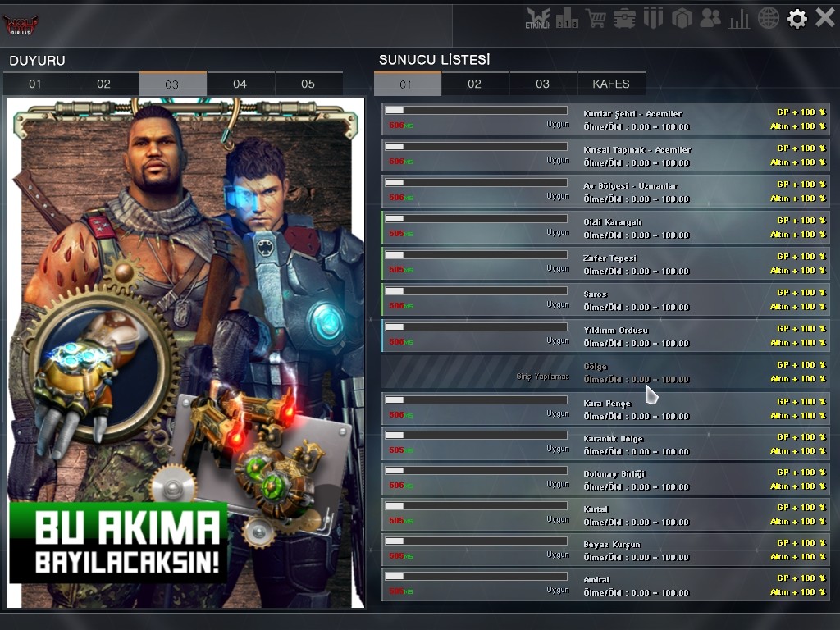Open the announcement banner image
Screen dimensions: 840x630
pyautogui.click(x=185, y=353)
